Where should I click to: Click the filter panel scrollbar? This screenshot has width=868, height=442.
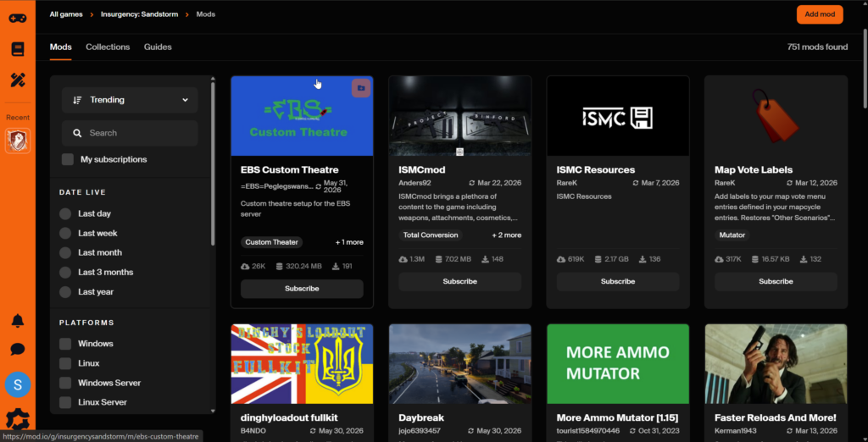click(213, 163)
